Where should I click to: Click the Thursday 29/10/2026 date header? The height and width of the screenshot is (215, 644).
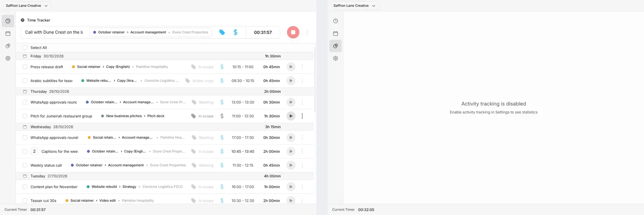[x=50, y=91]
